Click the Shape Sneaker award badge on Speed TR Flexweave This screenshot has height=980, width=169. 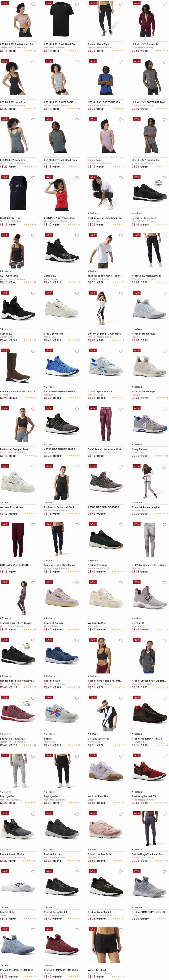pyautogui.click(x=158, y=182)
